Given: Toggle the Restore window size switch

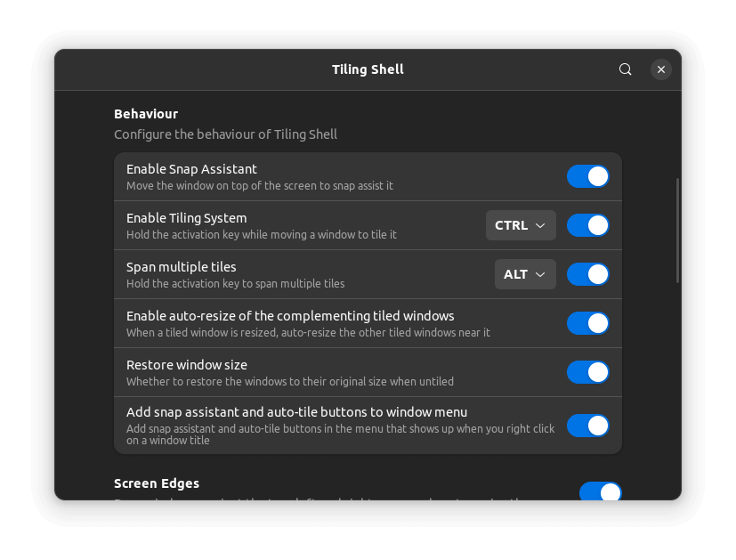Looking at the screenshot, I should click(587, 372).
